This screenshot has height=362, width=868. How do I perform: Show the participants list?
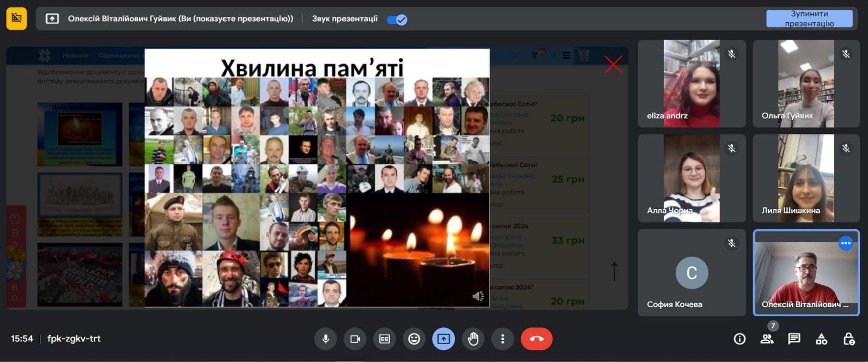click(x=767, y=339)
